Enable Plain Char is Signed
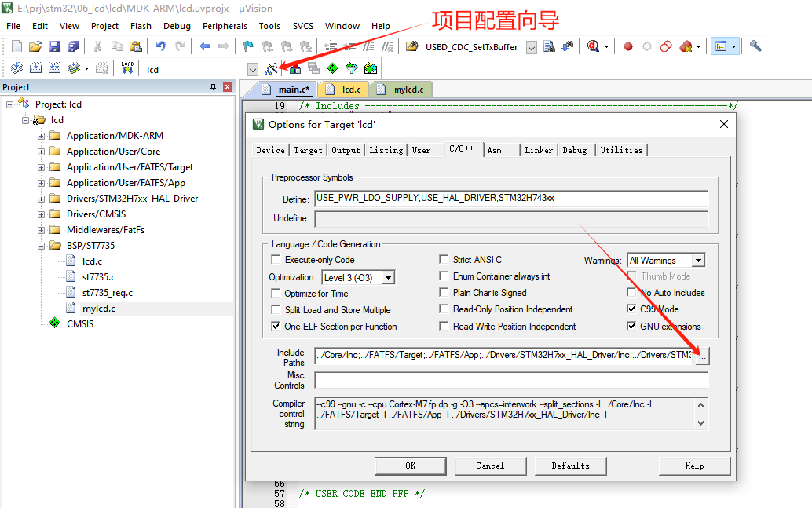The width and height of the screenshot is (812, 508). click(x=444, y=293)
